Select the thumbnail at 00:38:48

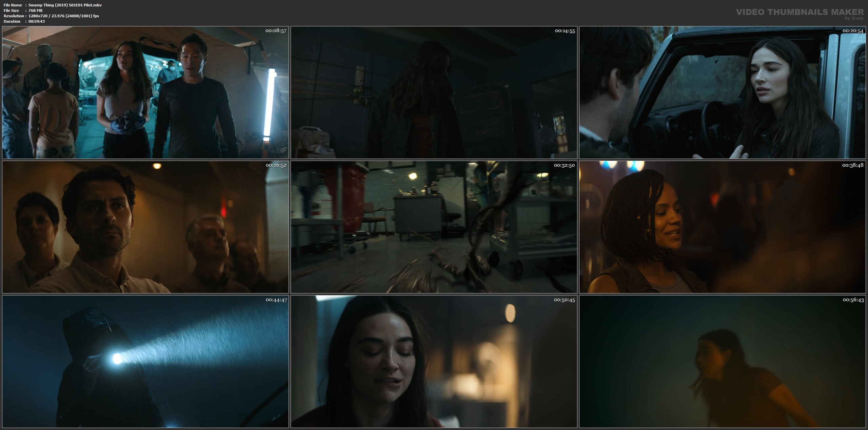pyautogui.click(x=722, y=227)
